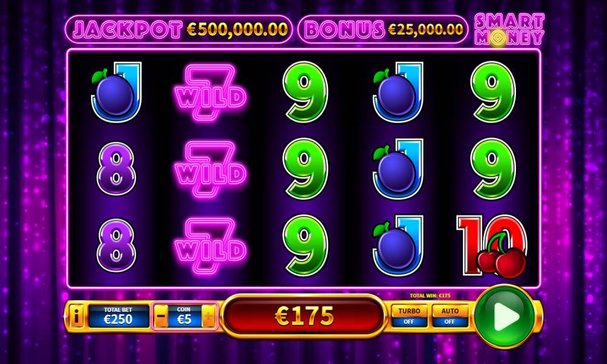Click the middle-row purple 8 symbol

coord(116,169)
